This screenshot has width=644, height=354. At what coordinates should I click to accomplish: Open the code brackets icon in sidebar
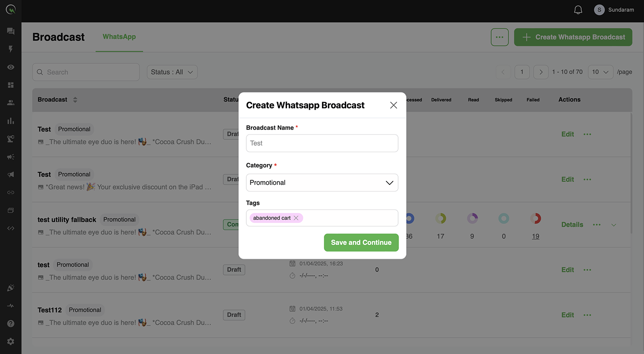[11, 228]
